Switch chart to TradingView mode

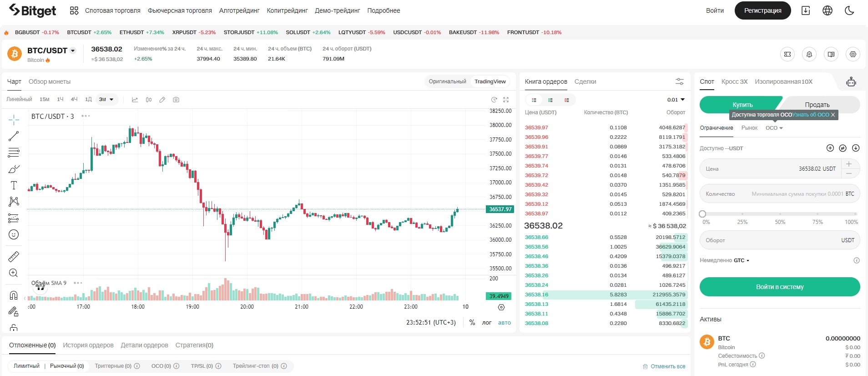490,81
